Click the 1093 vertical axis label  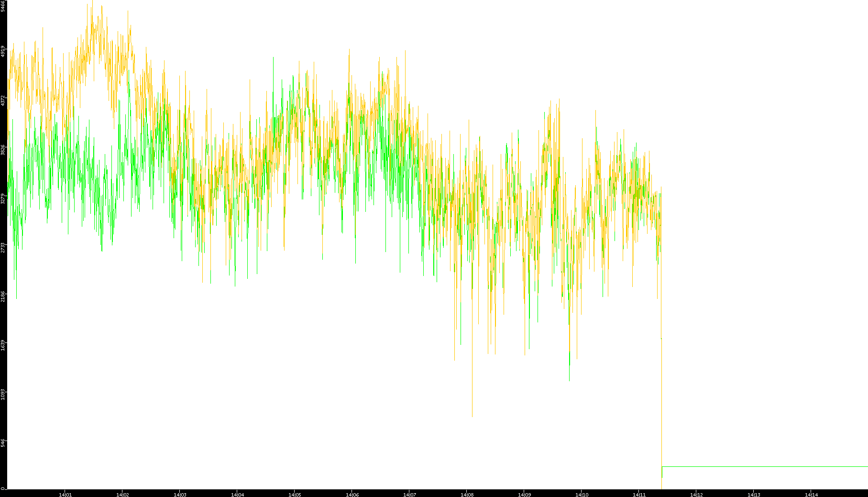point(3,395)
